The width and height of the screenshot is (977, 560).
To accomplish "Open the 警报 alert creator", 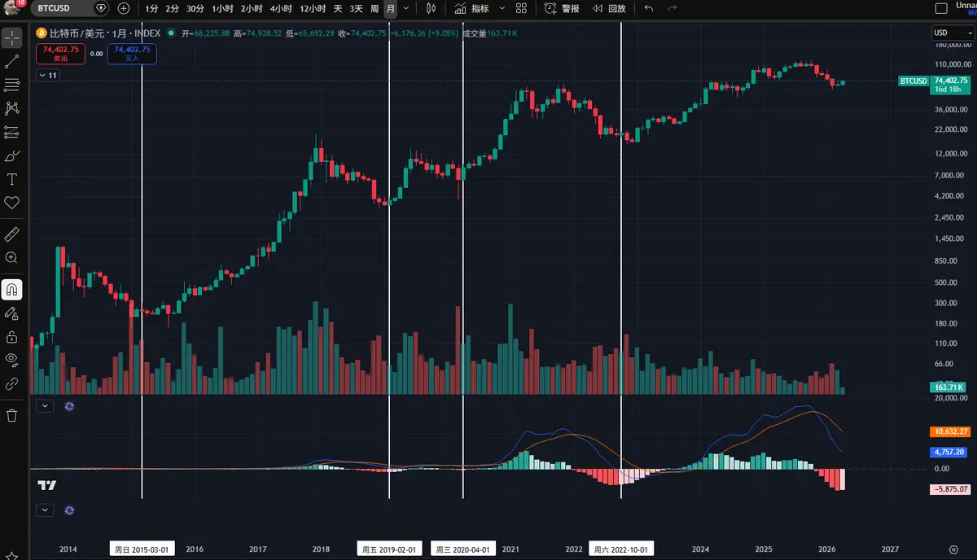I will (563, 8).
